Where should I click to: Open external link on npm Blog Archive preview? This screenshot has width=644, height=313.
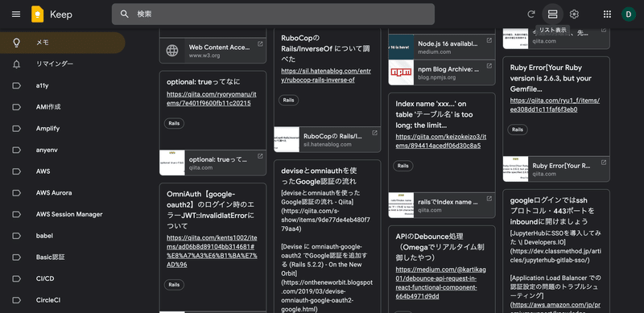pos(489,66)
